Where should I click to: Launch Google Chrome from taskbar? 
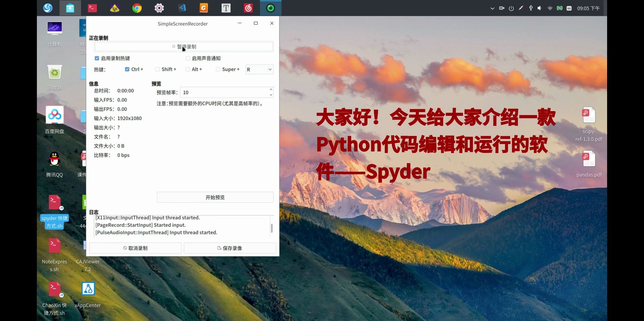pyautogui.click(x=137, y=8)
